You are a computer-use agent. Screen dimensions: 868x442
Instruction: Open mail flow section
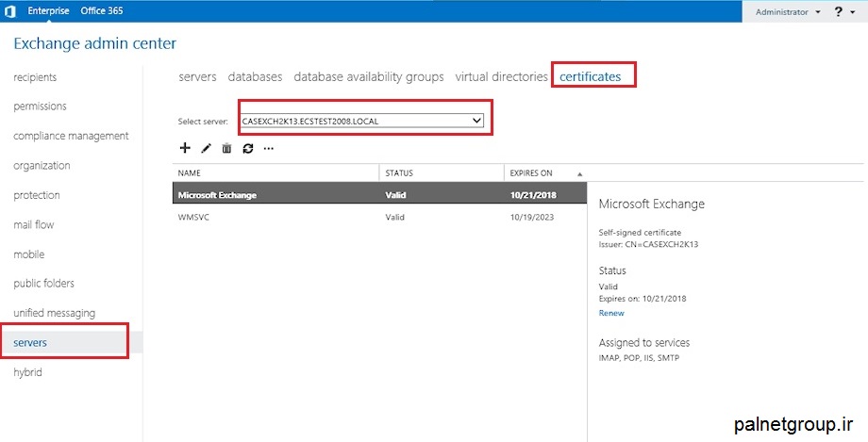[x=34, y=224]
